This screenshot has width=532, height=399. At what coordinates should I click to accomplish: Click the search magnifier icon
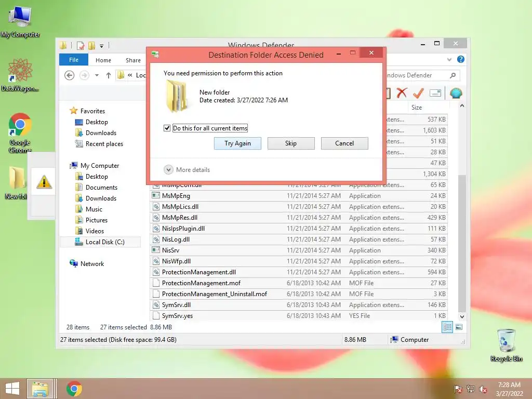pos(453,75)
